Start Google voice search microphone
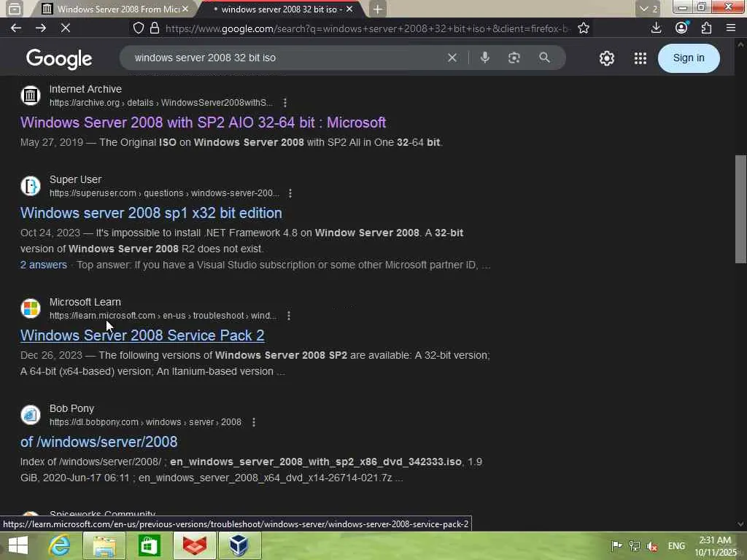 click(x=484, y=58)
